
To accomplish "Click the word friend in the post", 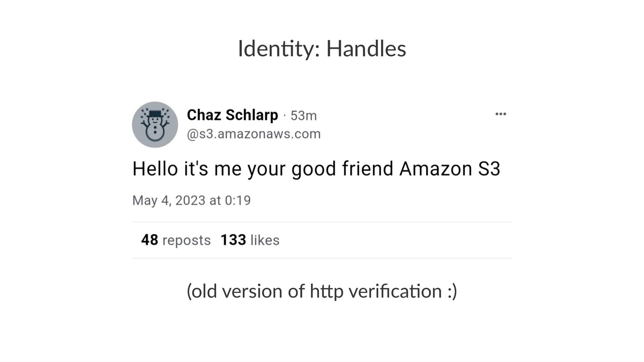I will [x=367, y=168].
